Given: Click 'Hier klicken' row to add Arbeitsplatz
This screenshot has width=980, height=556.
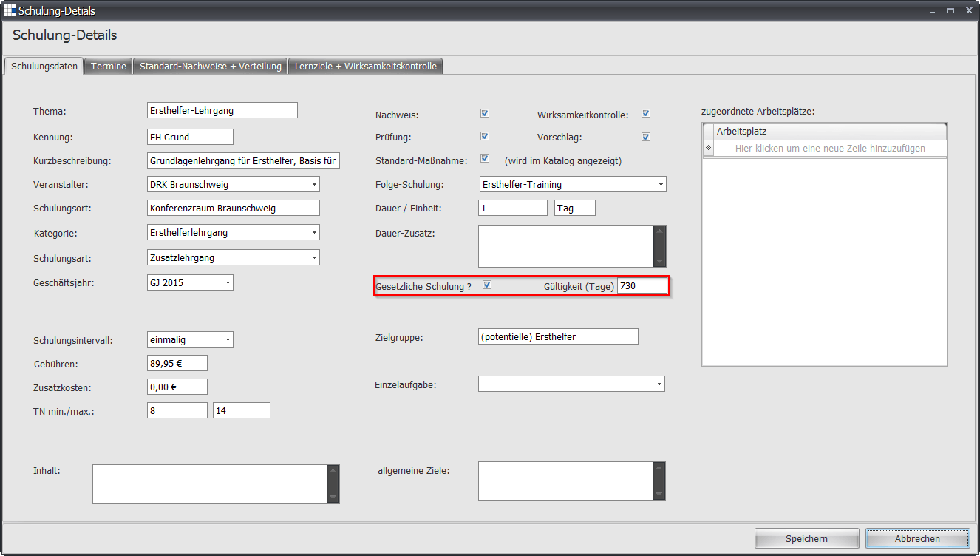Looking at the screenshot, I should click(x=829, y=149).
